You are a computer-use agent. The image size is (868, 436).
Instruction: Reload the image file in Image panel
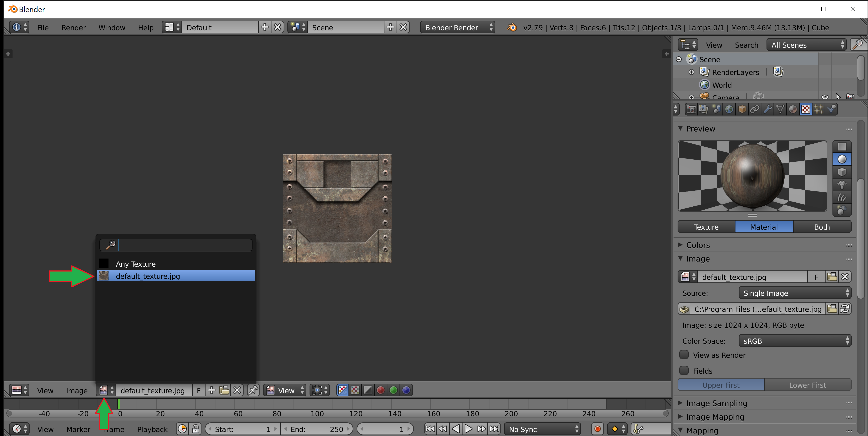pyautogui.click(x=845, y=309)
